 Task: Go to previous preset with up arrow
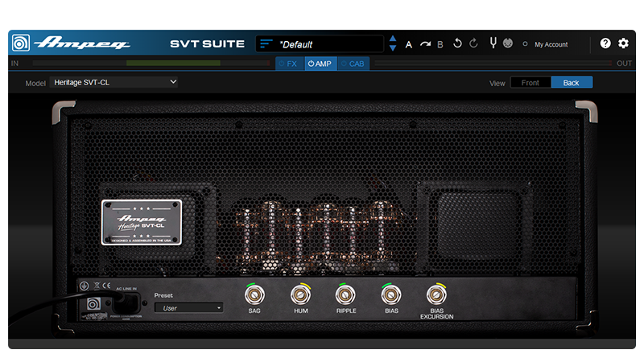pyautogui.click(x=393, y=39)
